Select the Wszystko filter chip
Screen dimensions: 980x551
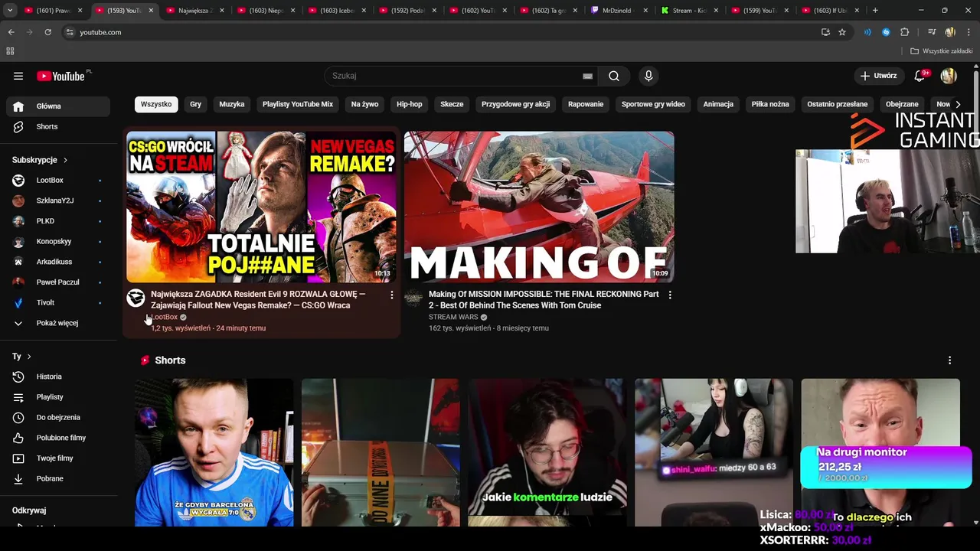point(156,104)
